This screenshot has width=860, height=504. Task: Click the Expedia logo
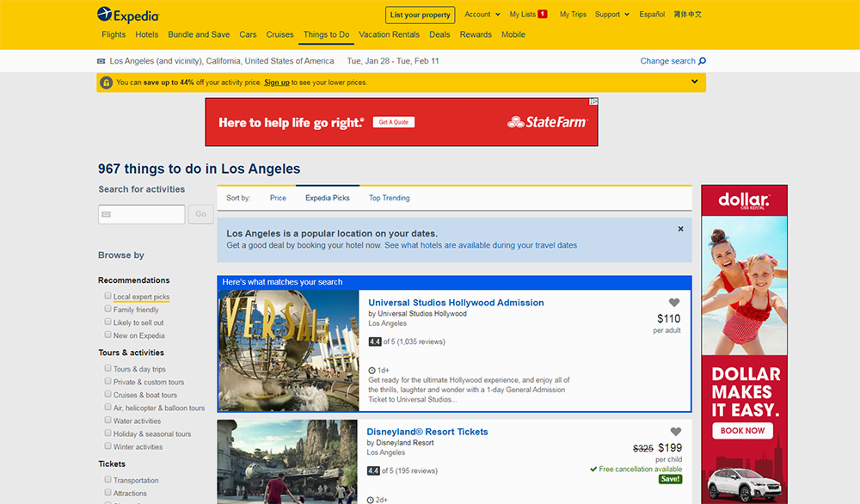coord(128,15)
